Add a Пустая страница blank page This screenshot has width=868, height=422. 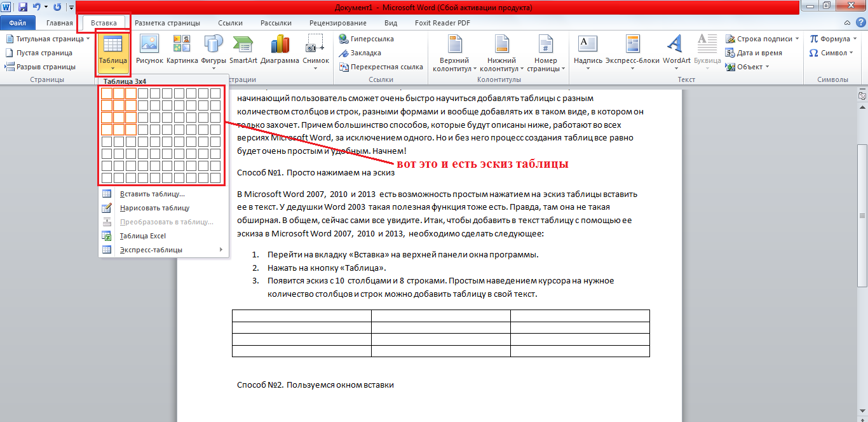point(39,53)
